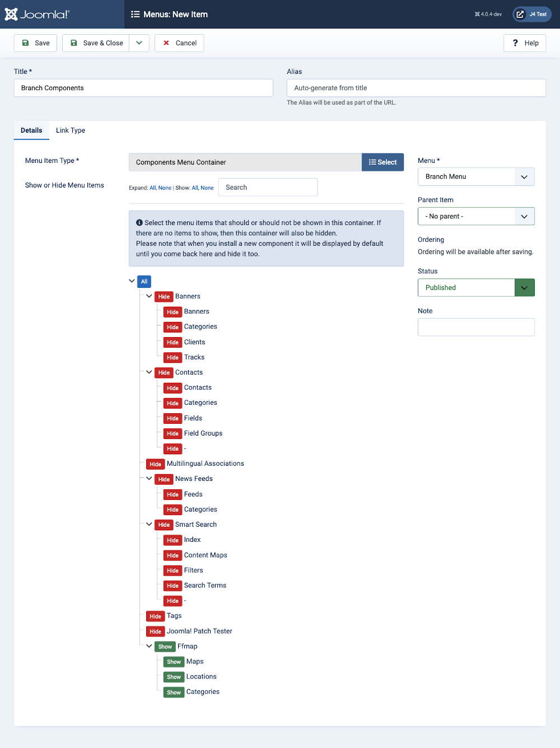Click the red X icon on Cancel
The image size is (560, 748).
[x=166, y=43]
